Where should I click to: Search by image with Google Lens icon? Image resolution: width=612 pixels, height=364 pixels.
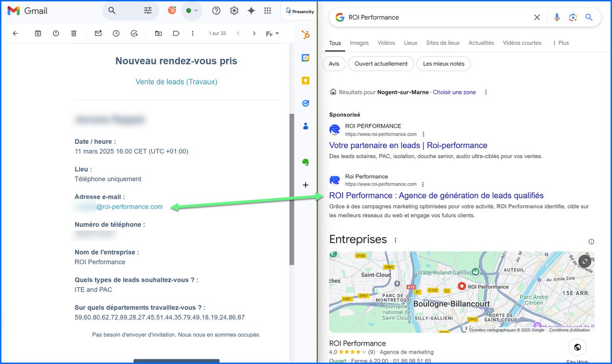pos(573,17)
